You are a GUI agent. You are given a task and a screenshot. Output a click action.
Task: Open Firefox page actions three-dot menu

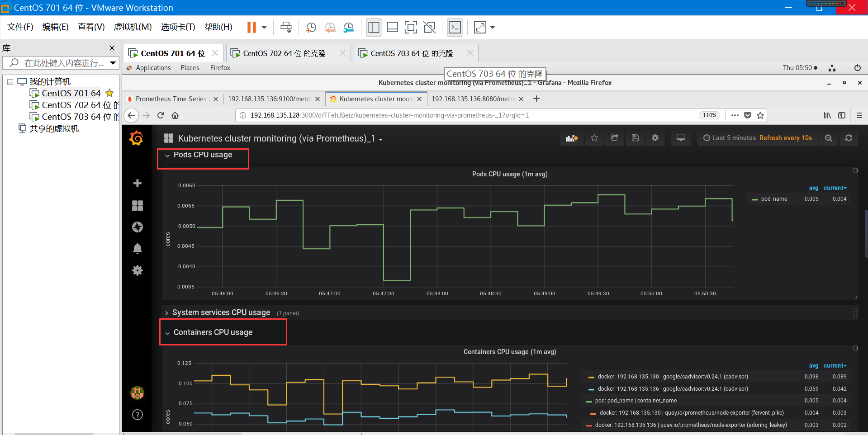pos(735,115)
